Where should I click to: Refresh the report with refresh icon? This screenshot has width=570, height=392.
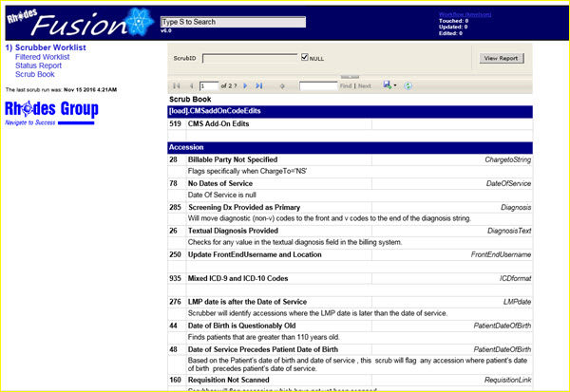[x=408, y=85]
